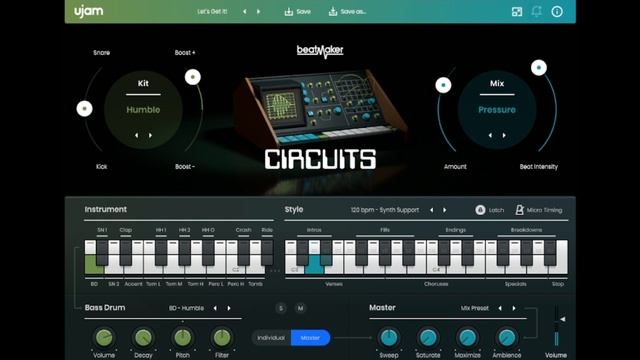Open the Pressure mix name selector
Screen dimensions: 640x360
point(497,109)
